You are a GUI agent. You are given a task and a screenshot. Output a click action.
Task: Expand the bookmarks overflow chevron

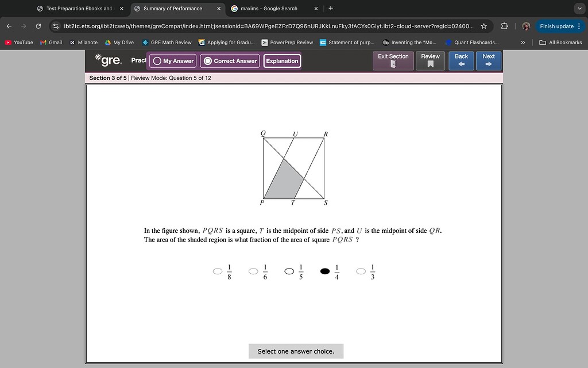(x=523, y=42)
